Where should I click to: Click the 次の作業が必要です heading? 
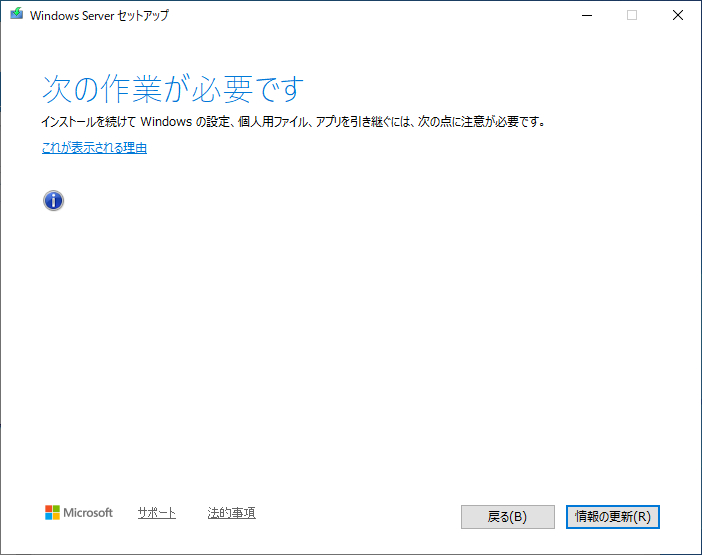[x=171, y=88]
